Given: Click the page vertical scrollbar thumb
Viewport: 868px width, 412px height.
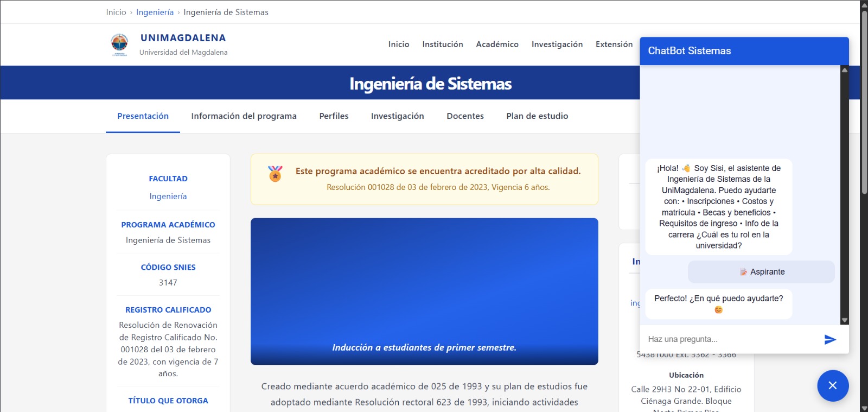Looking at the screenshot, I should 864,103.
